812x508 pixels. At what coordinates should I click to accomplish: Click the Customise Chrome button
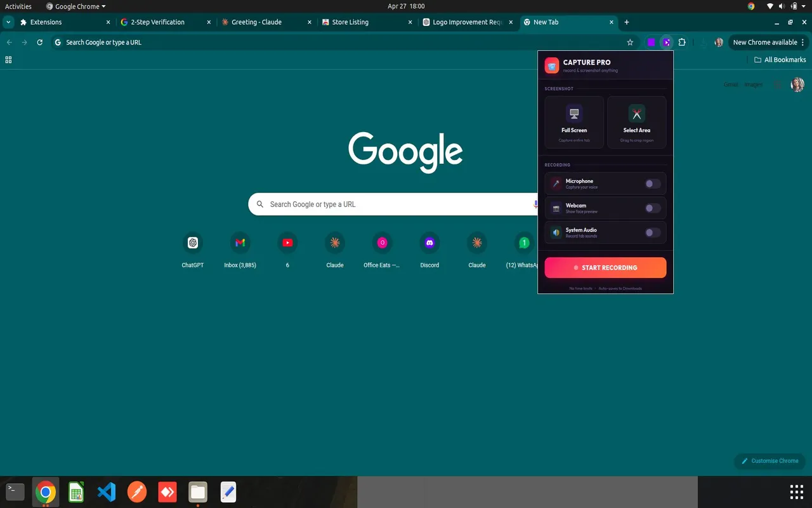pyautogui.click(x=769, y=461)
